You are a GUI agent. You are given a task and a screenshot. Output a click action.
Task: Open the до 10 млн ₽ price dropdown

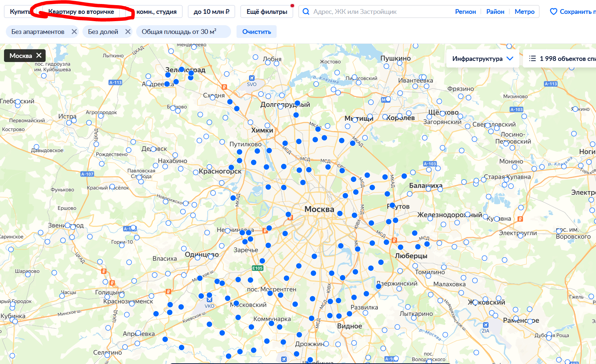pyautogui.click(x=212, y=12)
